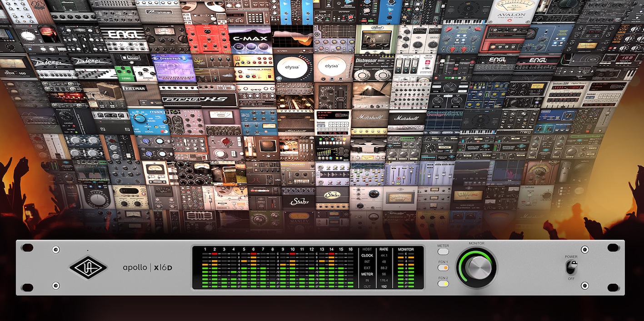Click the RATE column header
This screenshot has width=644, height=321.
(x=384, y=249)
